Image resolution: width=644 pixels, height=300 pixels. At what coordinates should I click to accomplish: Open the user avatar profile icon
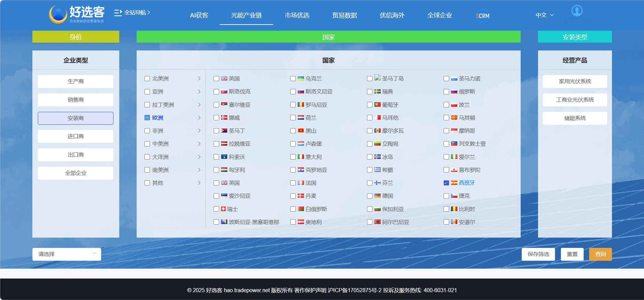pos(577,11)
